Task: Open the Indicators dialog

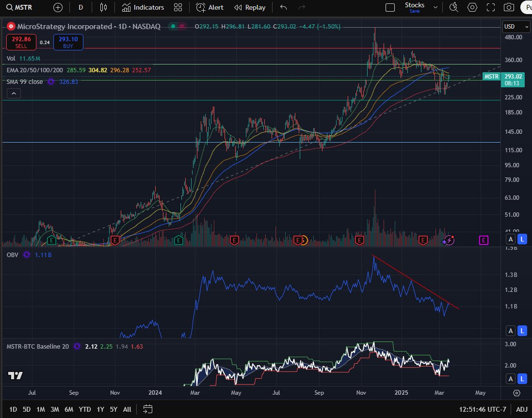Action: click(143, 7)
